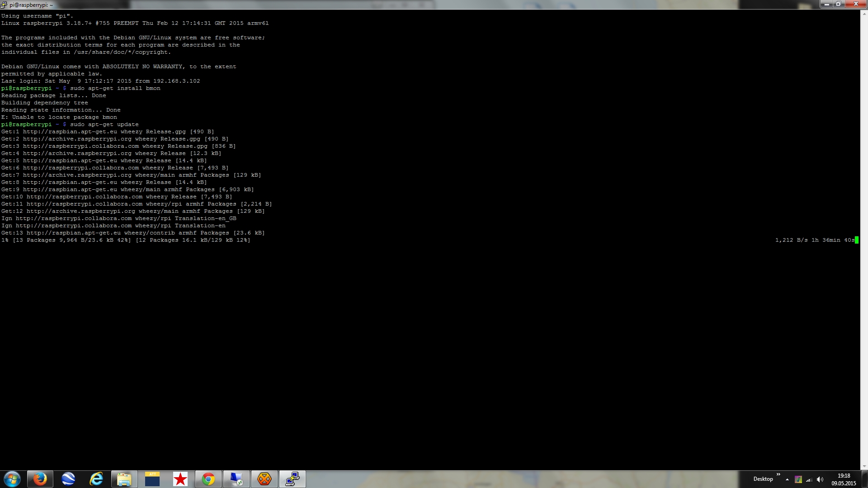The width and height of the screenshot is (868, 488).
Task: Close the PuTTY window
Action: [x=856, y=4]
